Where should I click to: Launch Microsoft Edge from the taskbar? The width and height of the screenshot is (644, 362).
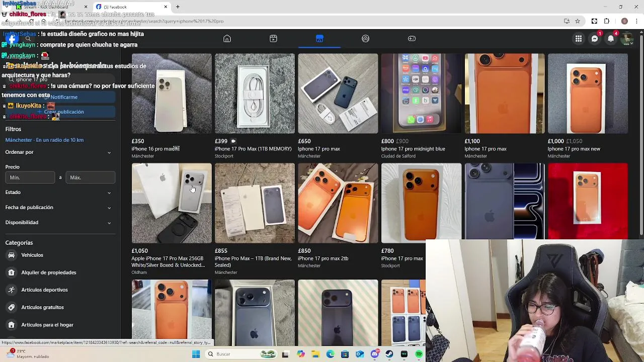(x=330, y=354)
